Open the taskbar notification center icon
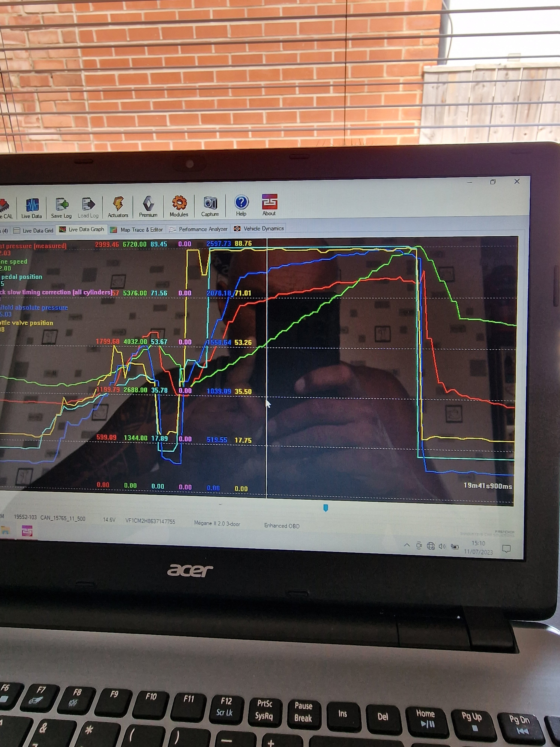This screenshot has width=560, height=747. 506,548
